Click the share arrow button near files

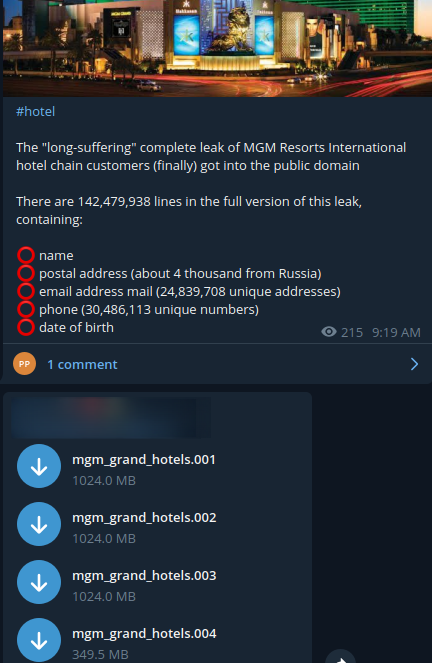pos(341,657)
